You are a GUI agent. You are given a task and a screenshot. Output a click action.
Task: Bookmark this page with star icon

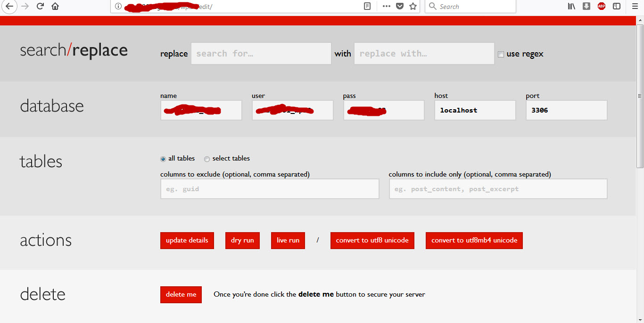coord(413,7)
